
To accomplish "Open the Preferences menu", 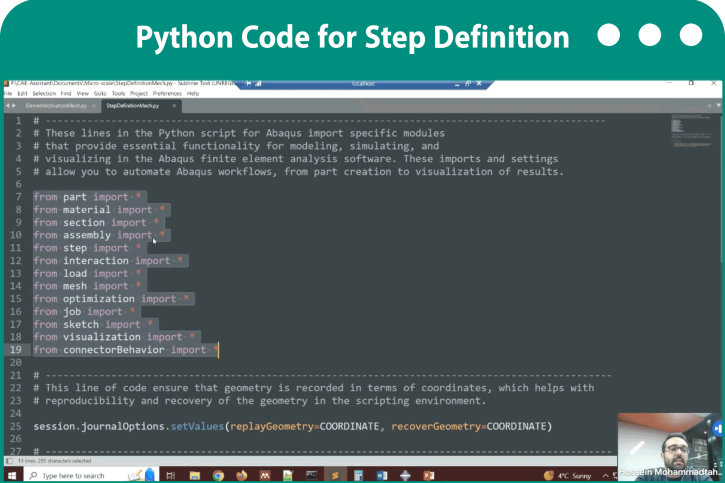I will point(167,93).
